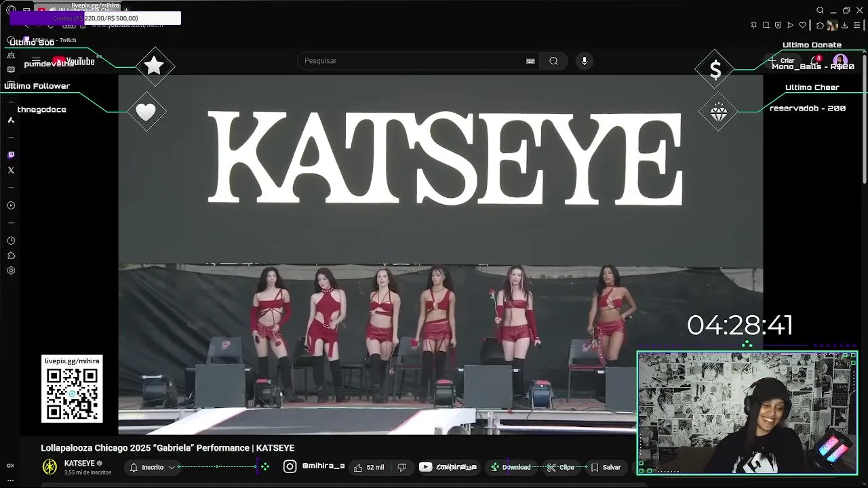The width and height of the screenshot is (868, 488).
Task: Open the browser downloads icon
Action: pyautogui.click(x=845, y=25)
